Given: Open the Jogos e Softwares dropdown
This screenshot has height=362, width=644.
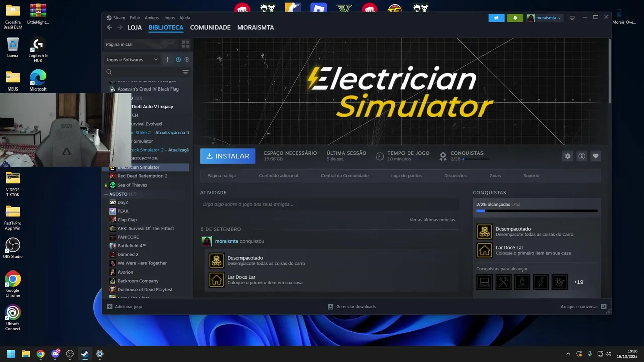Looking at the screenshot, I should click(132, 59).
